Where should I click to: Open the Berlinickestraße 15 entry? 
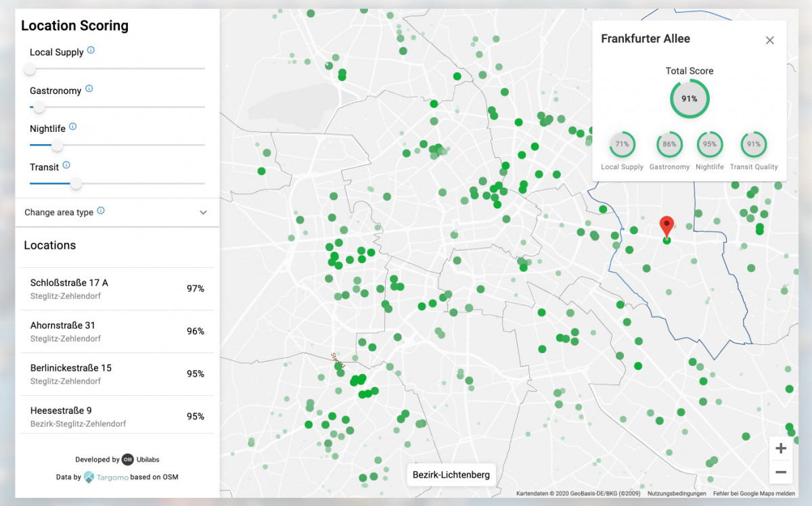click(x=117, y=373)
